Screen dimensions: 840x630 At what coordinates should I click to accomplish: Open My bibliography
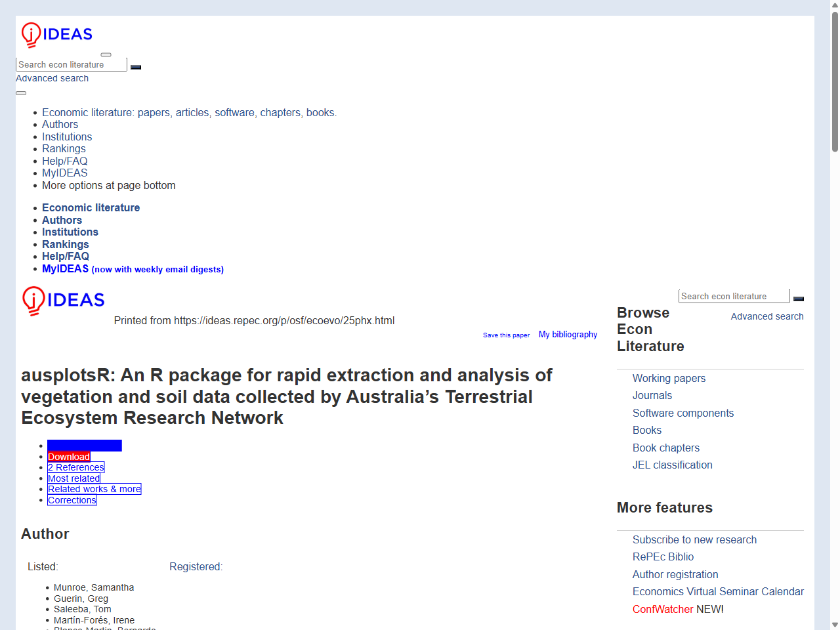coord(568,334)
